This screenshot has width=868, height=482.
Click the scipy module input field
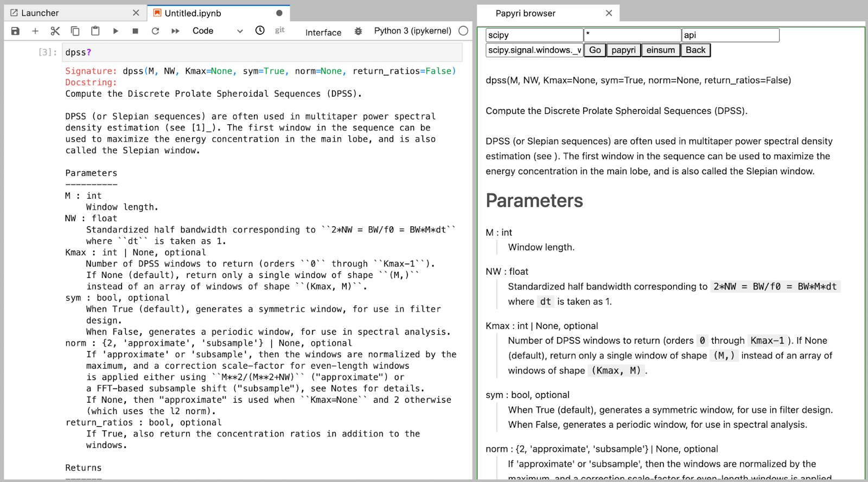[x=534, y=35]
